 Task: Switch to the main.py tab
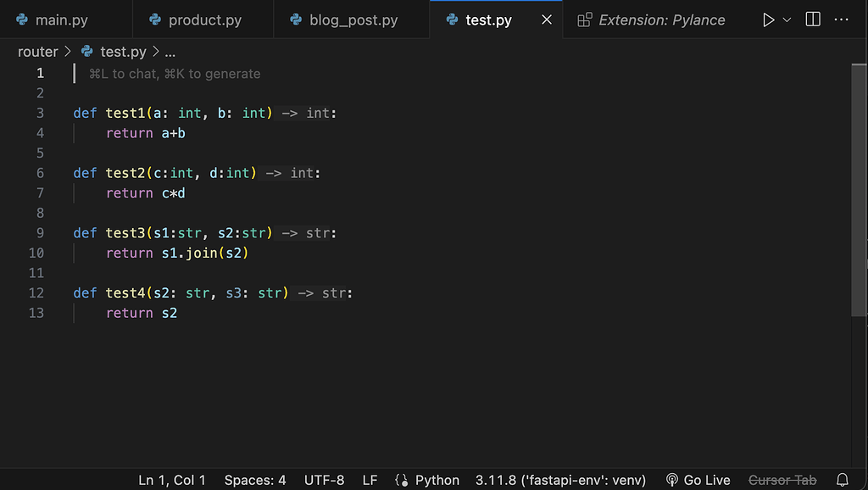(x=59, y=19)
